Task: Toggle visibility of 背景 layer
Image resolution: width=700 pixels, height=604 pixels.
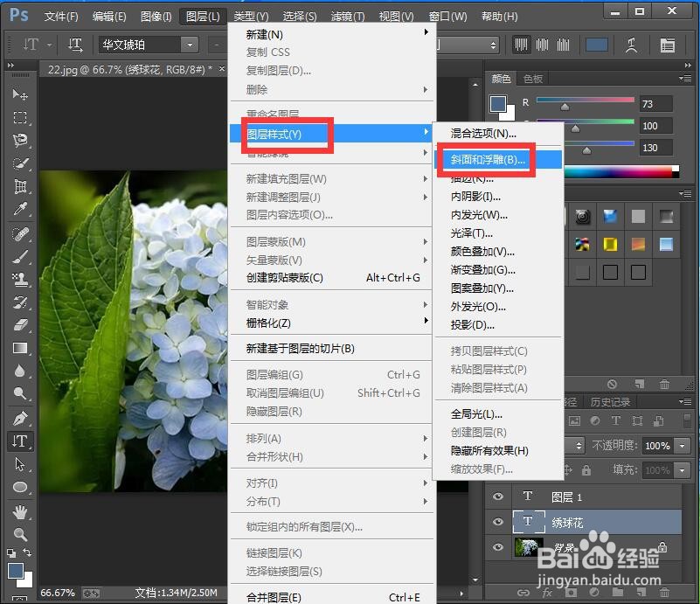Action: click(x=498, y=547)
